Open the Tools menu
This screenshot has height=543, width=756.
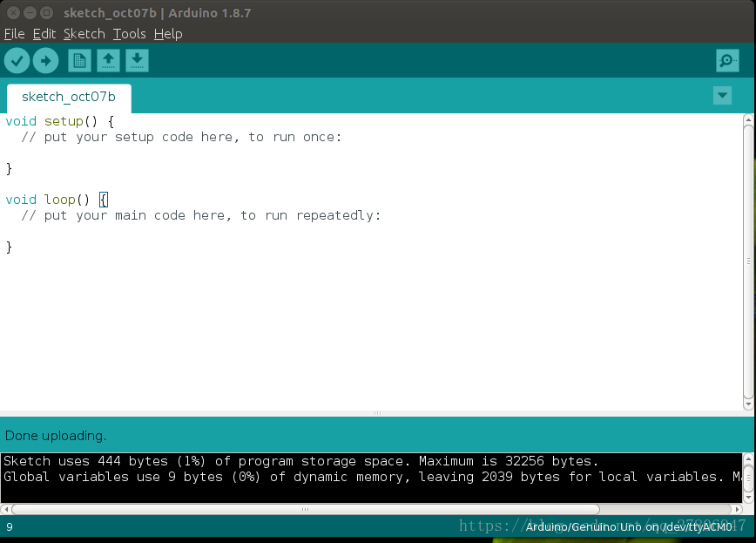[x=129, y=34]
